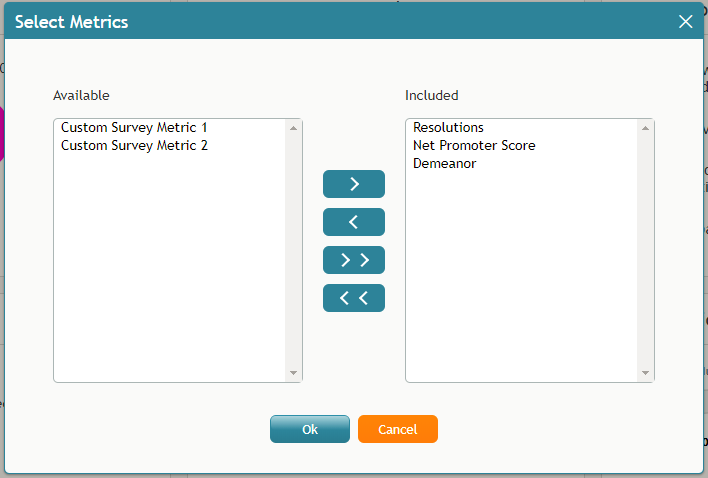This screenshot has width=708, height=478.
Task: Choose Net Promoter Score in Included list
Action: [x=474, y=146]
